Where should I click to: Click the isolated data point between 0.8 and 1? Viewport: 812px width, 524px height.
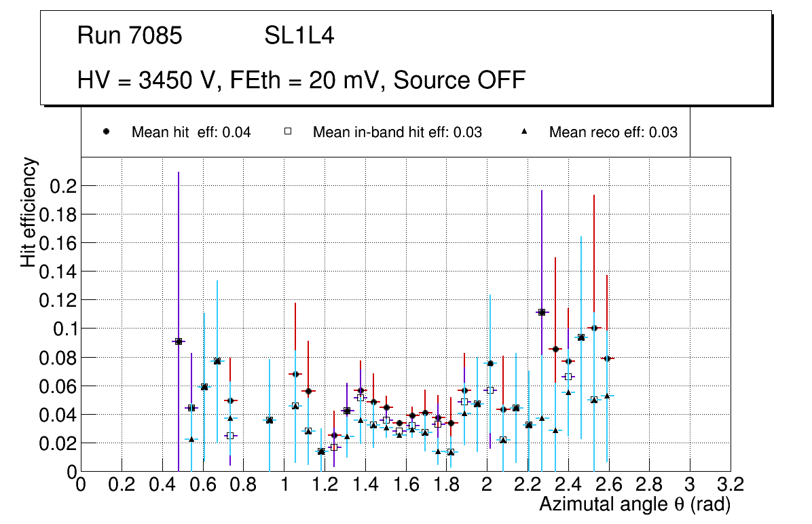270,420
